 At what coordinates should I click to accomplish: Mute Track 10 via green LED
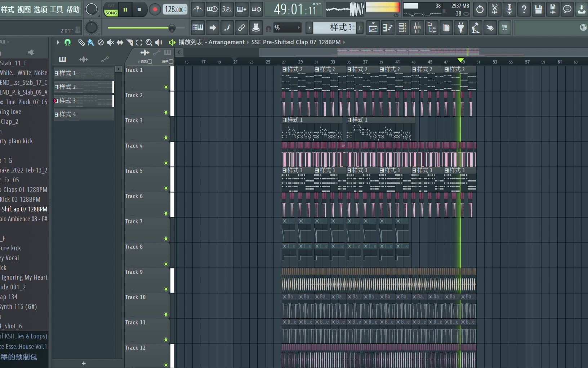[x=166, y=315]
